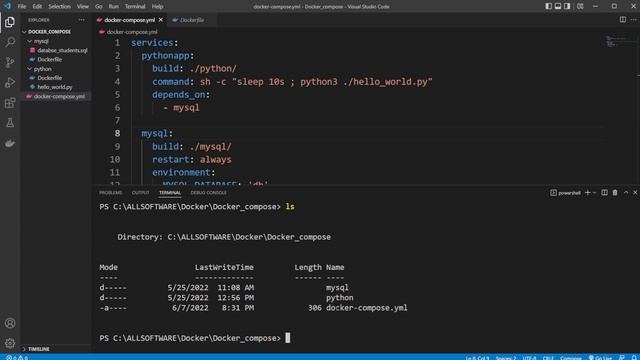Open the Help menu
This screenshot has width=640, height=360.
pyautogui.click(x=157, y=7)
